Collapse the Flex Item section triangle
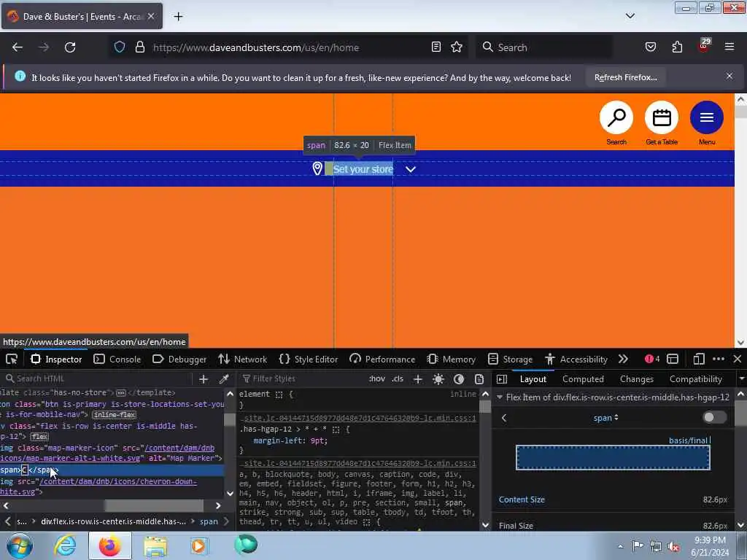The width and height of the screenshot is (747, 560). click(500, 397)
